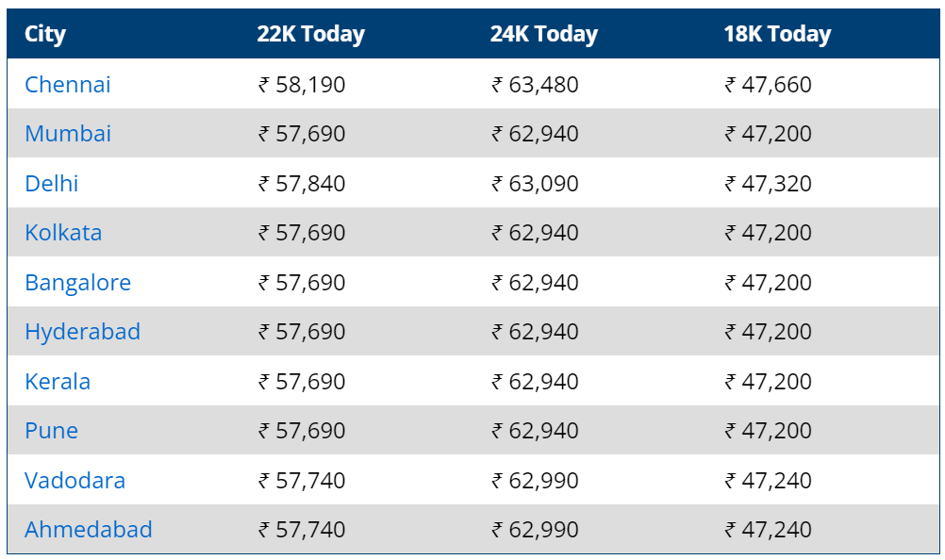Click the 22K Today column header
The width and height of the screenshot is (945, 560).
311,34
